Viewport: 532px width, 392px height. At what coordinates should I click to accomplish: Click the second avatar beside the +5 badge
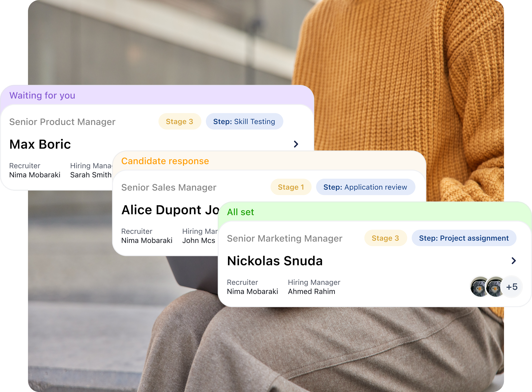(x=495, y=287)
